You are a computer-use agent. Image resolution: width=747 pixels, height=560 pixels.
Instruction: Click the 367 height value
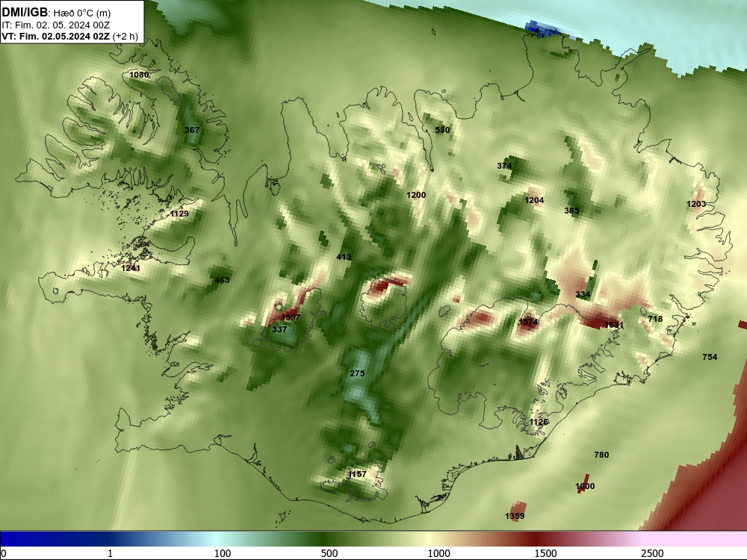point(192,130)
